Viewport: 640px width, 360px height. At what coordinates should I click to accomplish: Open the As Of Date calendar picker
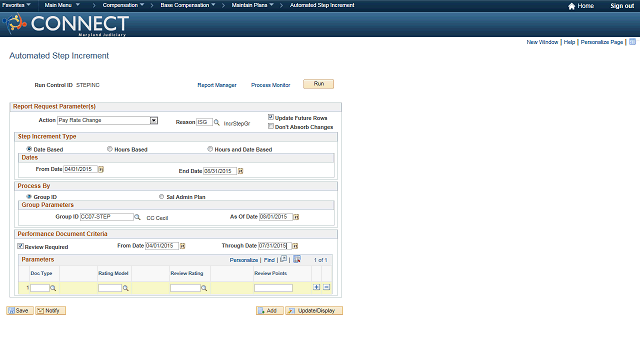click(x=296, y=217)
